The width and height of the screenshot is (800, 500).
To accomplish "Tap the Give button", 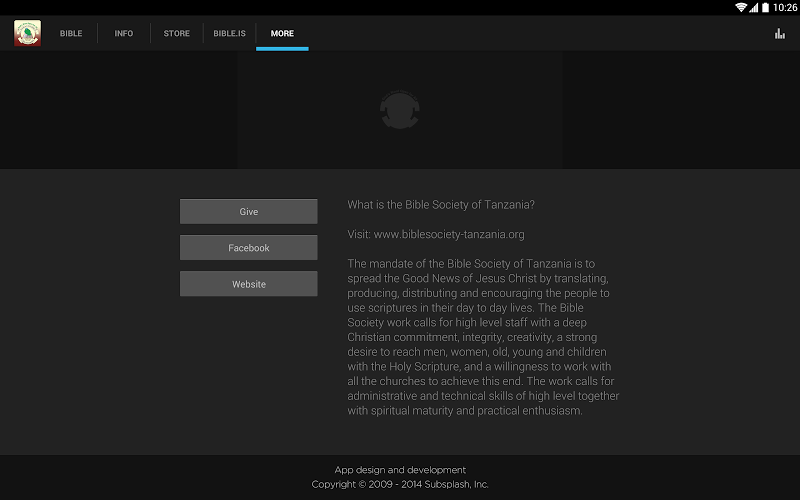I will click(248, 211).
